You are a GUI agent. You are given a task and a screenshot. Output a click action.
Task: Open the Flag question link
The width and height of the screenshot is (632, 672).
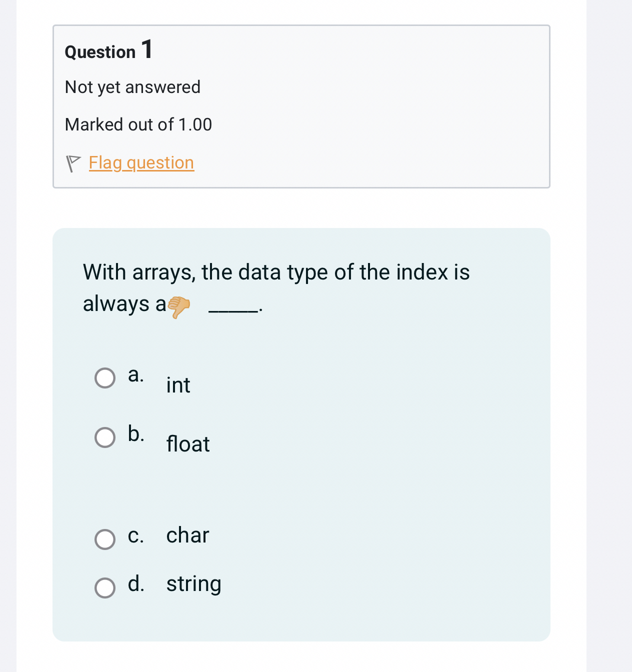(x=140, y=162)
